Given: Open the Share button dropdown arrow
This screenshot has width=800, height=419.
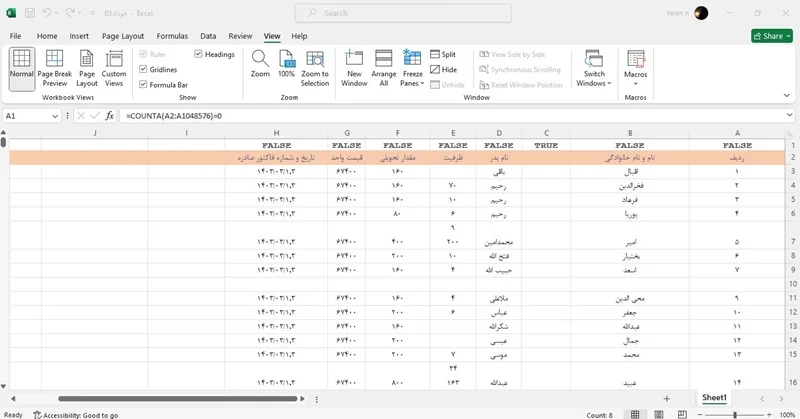Looking at the screenshot, I should pos(788,36).
